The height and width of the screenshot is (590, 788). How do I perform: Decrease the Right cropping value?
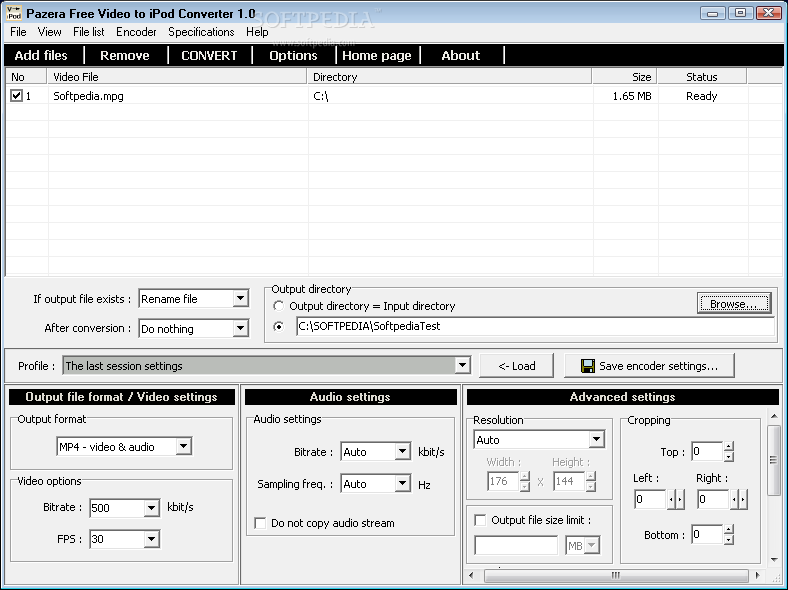coord(734,500)
